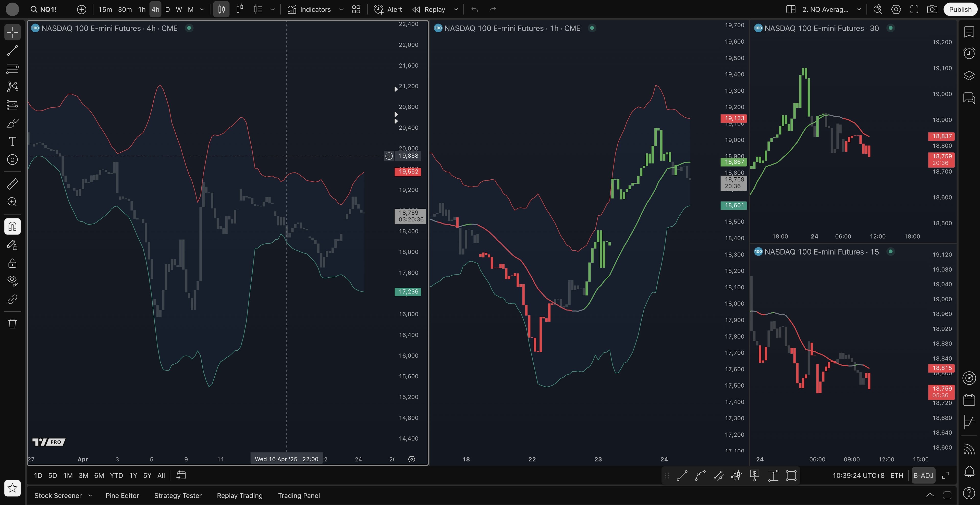Click the Publish button

point(960,9)
